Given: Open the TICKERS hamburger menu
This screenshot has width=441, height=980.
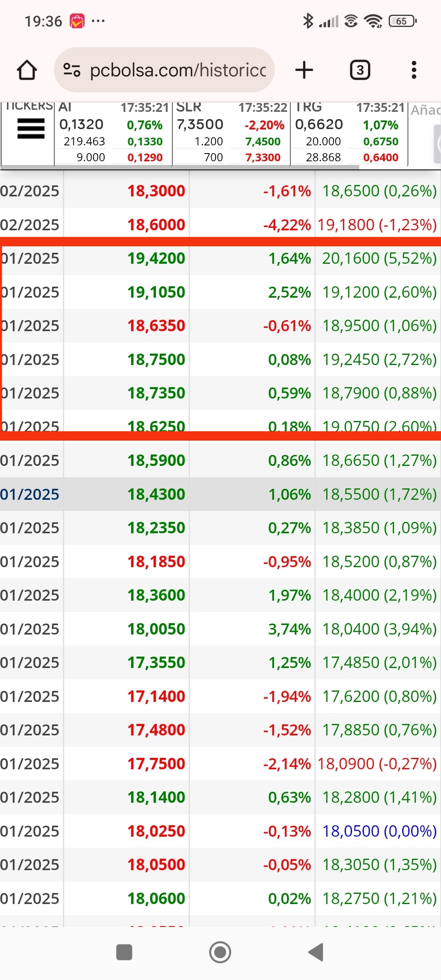Looking at the screenshot, I should (31, 129).
